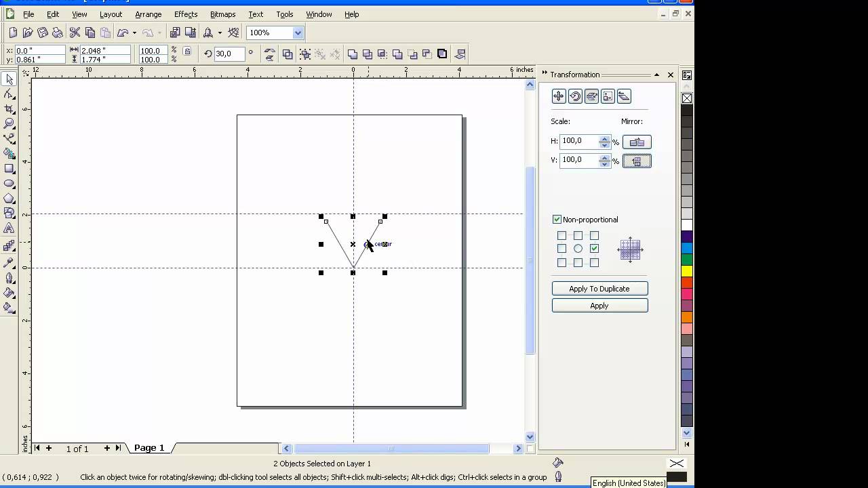This screenshot has width=868, height=488.
Task: Click the yellow color swatch in palette
Action: pos(687,271)
